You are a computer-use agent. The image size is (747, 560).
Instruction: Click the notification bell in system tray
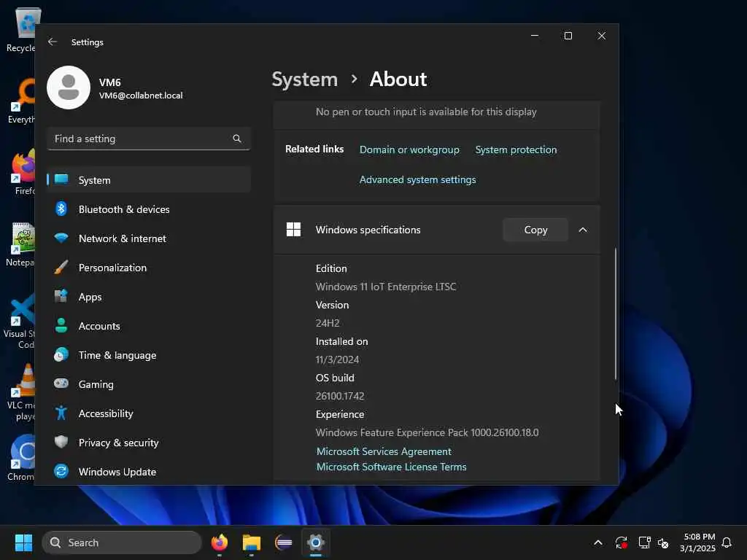(x=727, y=542)
